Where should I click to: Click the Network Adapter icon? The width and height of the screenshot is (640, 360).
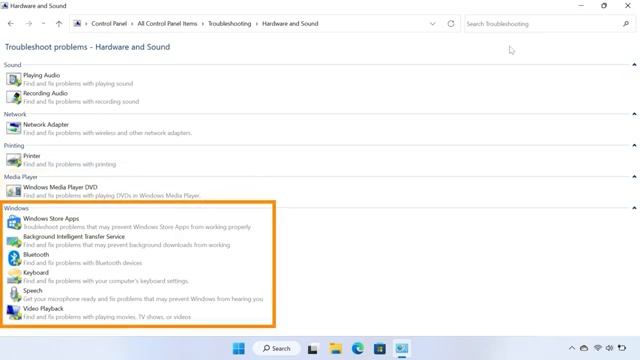point(13,128)
